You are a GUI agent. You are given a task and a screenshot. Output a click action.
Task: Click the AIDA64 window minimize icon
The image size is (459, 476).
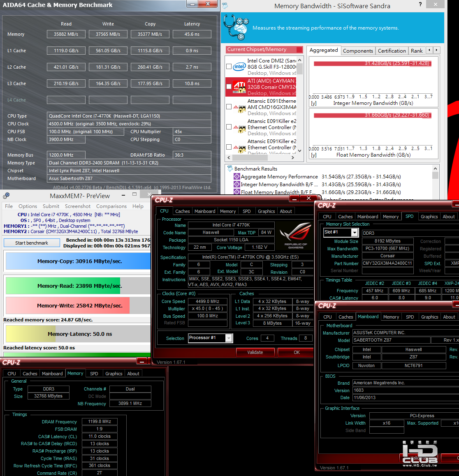coord(192,4)
